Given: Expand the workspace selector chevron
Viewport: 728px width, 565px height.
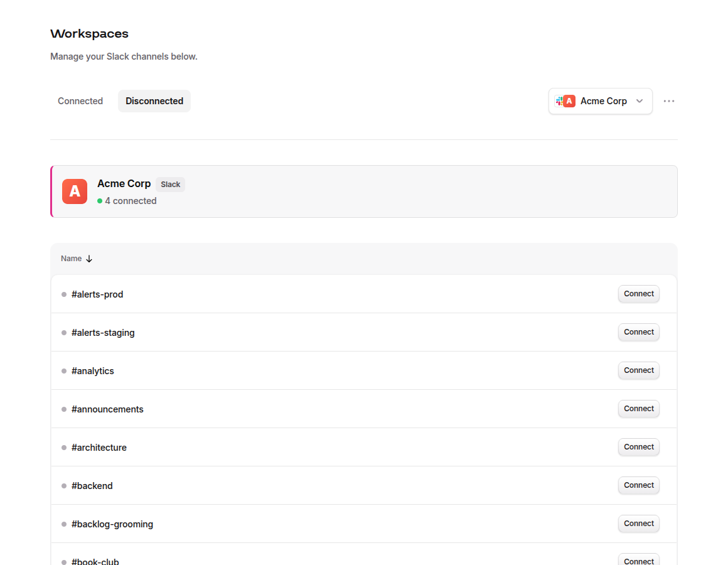Looking at the screenshot, I should point(640,100).
